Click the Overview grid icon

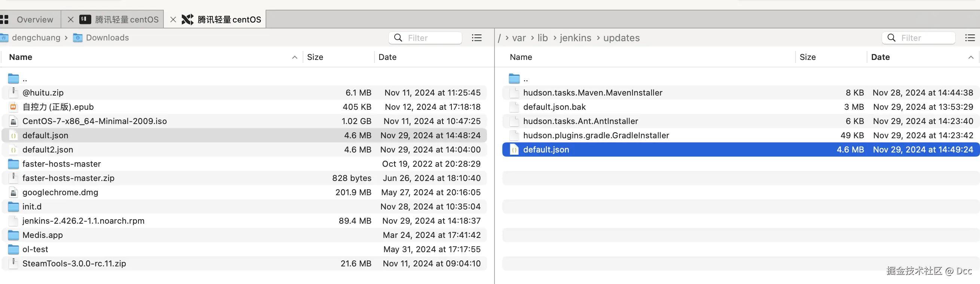click(x=4, y=19)
